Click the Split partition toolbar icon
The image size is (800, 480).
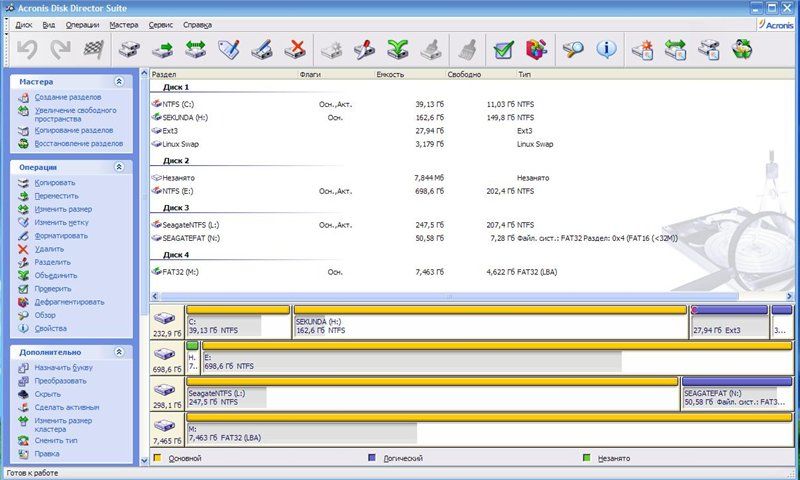pos(364,49)
